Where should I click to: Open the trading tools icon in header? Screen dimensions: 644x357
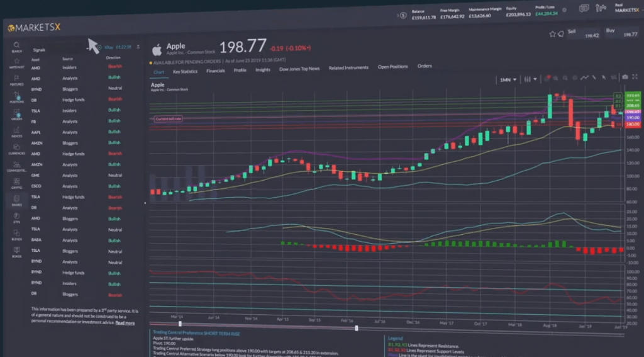pyautogui.click(x=601, y=8)
